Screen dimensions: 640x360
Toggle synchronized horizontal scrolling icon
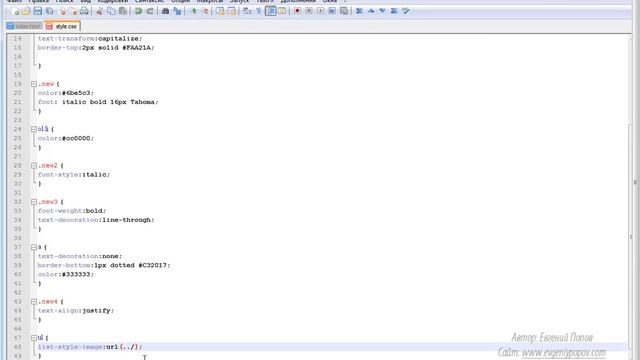[x=231, y=11]
